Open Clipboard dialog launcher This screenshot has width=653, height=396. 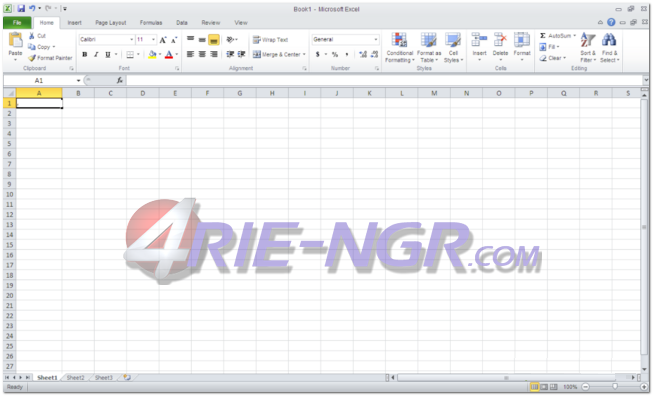71,68
